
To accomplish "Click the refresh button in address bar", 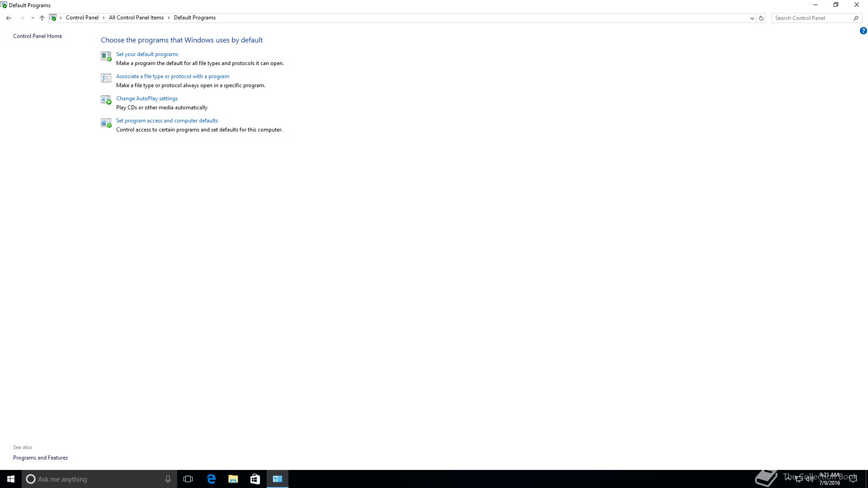I will click(761, 18).
